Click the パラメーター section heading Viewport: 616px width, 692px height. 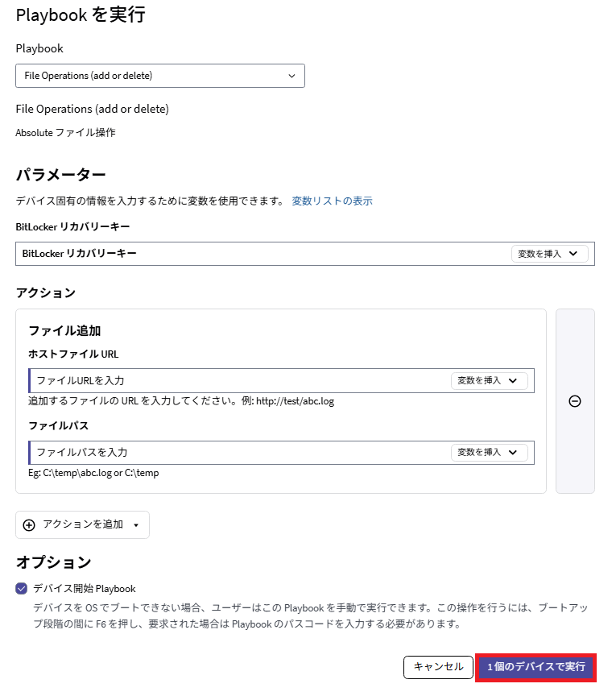[x=61, y=175]
